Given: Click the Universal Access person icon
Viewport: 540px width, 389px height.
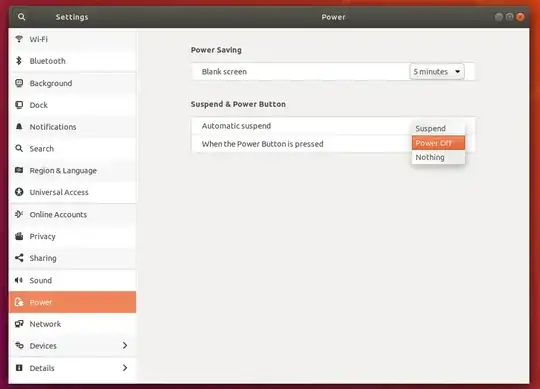Looking at the screenshot, I should [x=19, y=192].
